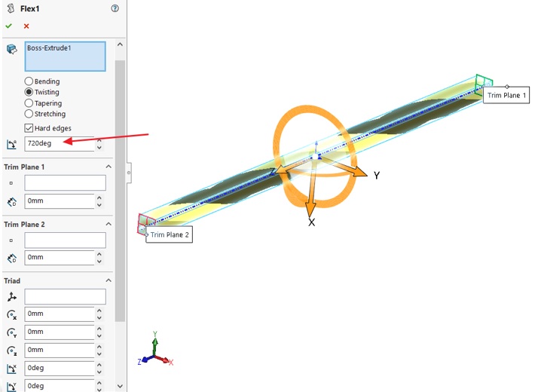Select the Twisting radio option
The width and height of the screenshot is (538, 392).
[x=29, y=92]
